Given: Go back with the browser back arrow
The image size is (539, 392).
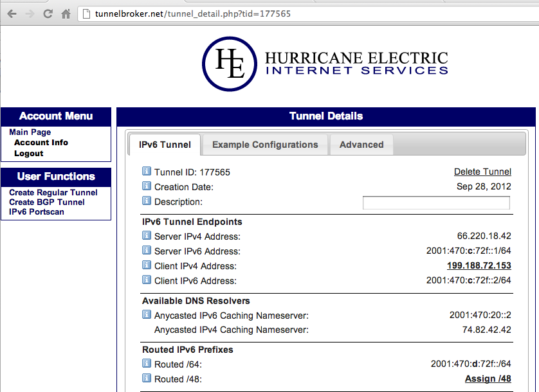Looking at the screenshot, I should [12, 13].
